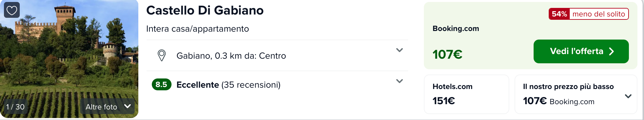The width and height of the screenshot is (644, 120).
Task: Click the 1 / 30 photo counter
Action: pyautogui.click(x=15, y=107)
